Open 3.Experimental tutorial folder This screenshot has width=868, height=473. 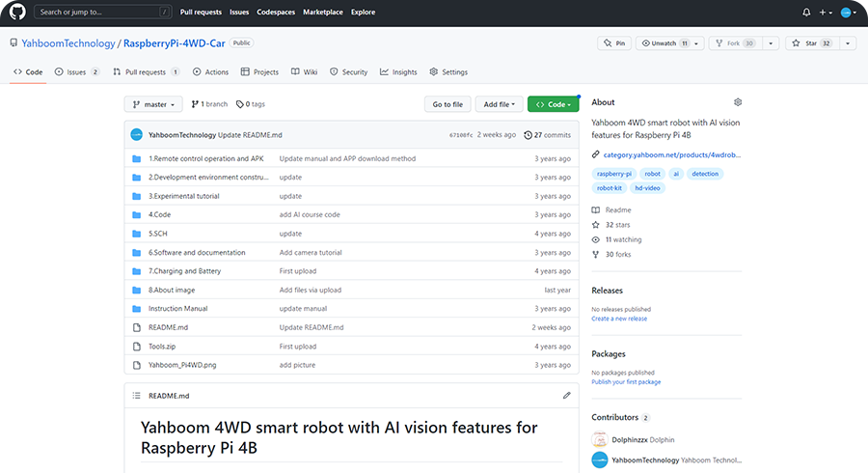[184, 196]
